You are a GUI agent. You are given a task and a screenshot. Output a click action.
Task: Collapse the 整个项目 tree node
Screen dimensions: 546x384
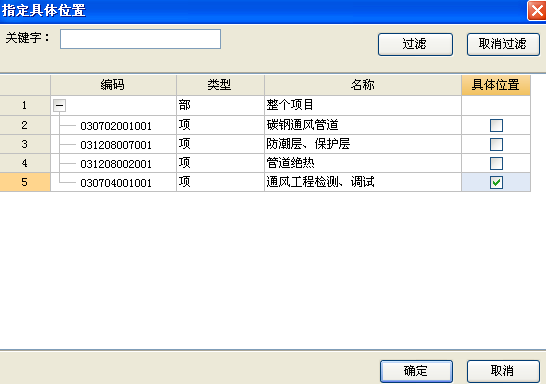pos(60,105)
